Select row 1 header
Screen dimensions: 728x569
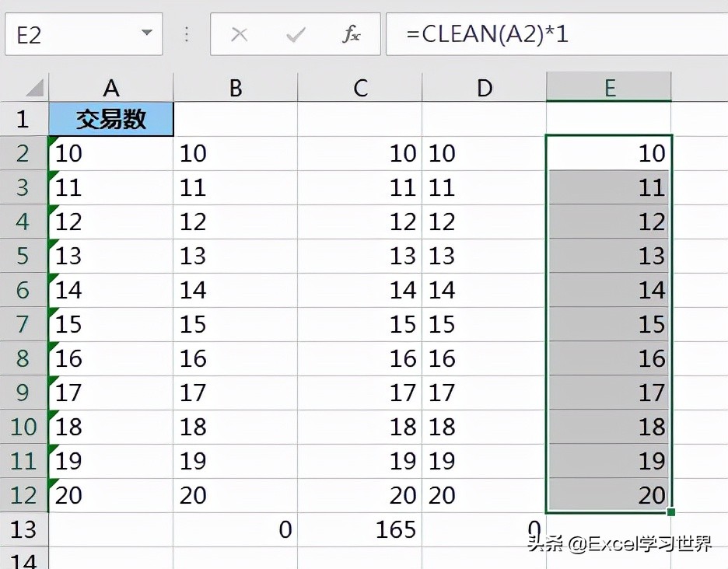point(24,119)
